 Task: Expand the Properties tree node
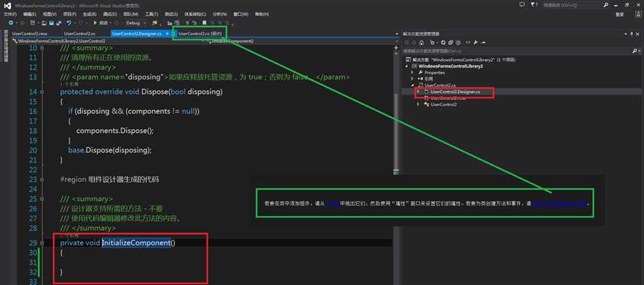click(x=413, y=73)
